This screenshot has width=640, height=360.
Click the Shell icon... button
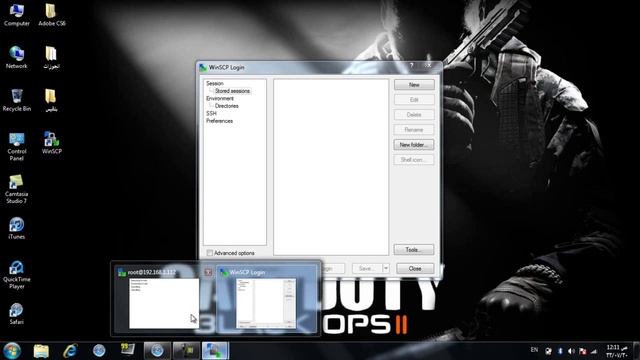tap(414, 160)
